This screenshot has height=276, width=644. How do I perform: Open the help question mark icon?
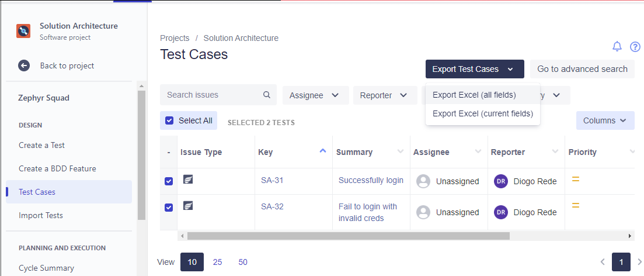[635, 47]
